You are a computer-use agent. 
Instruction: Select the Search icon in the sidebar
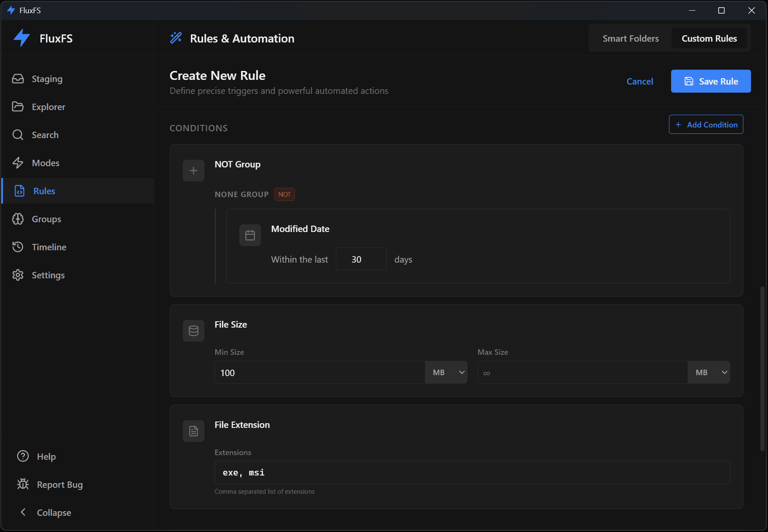(18, 135)
